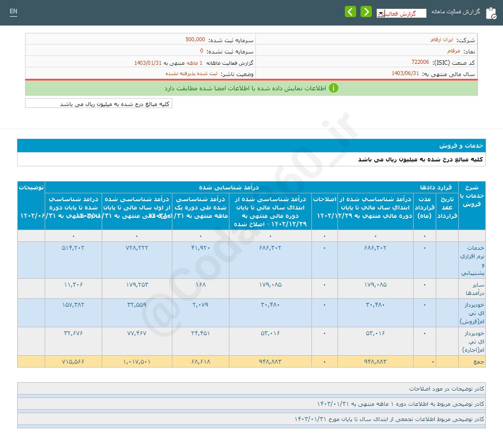Click the registered capital value 500,000
This screenshot has height=448, width=503.
pos(195,40)
